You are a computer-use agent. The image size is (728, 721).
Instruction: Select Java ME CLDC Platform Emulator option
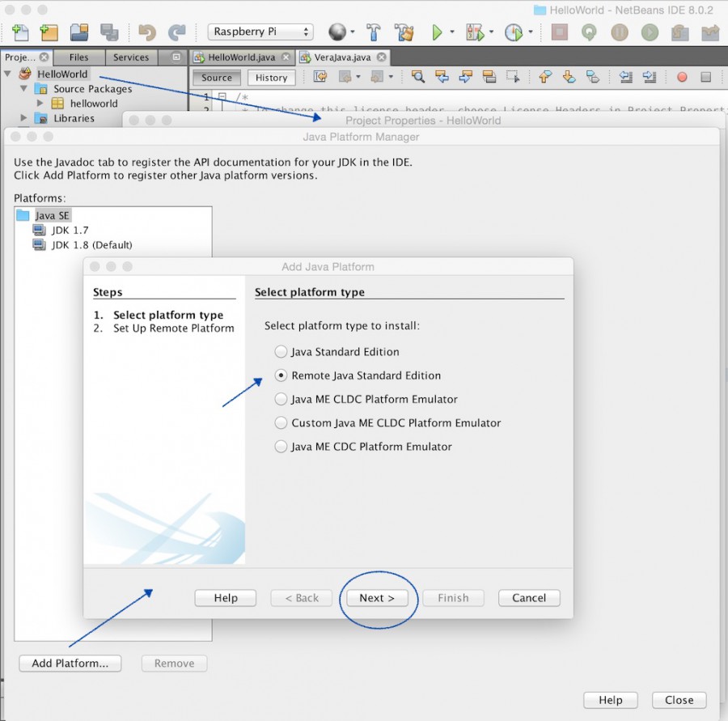click(x=281, y=399)
